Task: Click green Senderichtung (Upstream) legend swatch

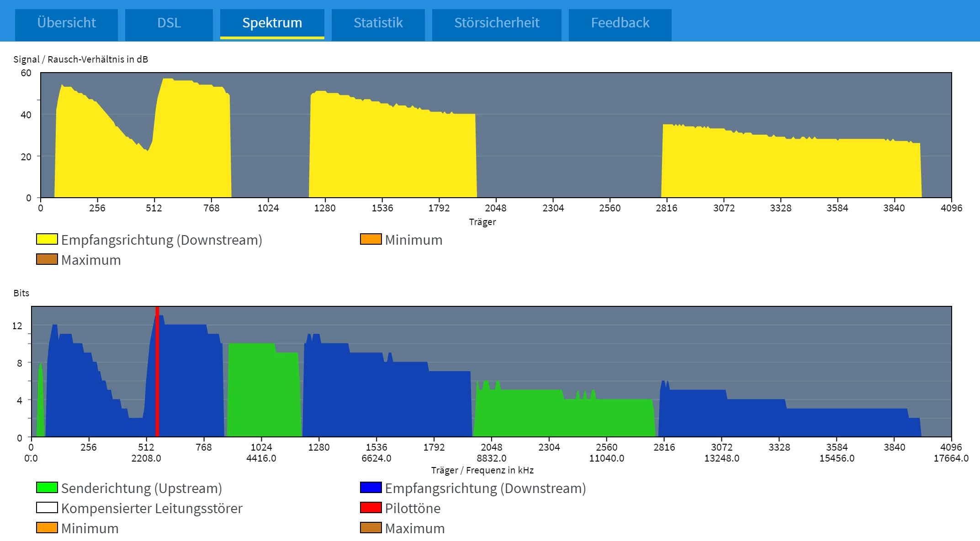Action: click(x=47, y=488)
